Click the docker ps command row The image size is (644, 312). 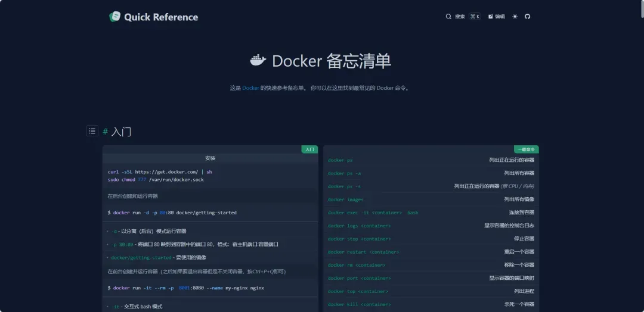click(x=431, y=160)
